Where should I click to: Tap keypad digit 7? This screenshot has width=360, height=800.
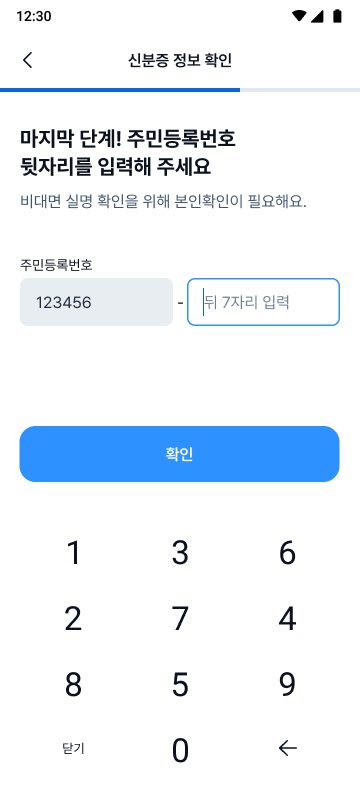[x=180, y=619]
